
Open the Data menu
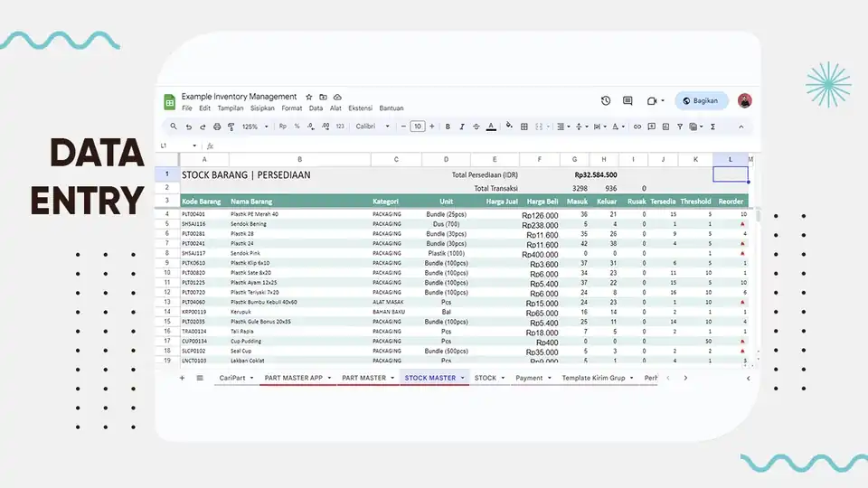pos(316,108)
